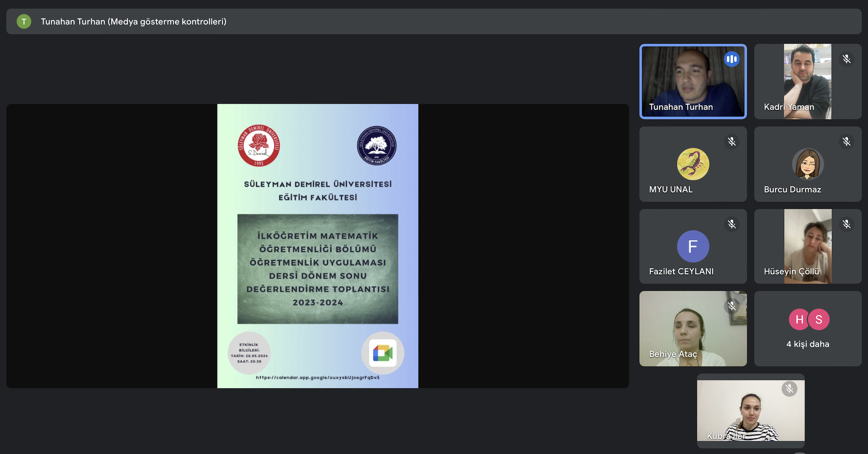Click the Google Meet logo on poster
This screenshot has width=868, height=454.
point(382,353)
